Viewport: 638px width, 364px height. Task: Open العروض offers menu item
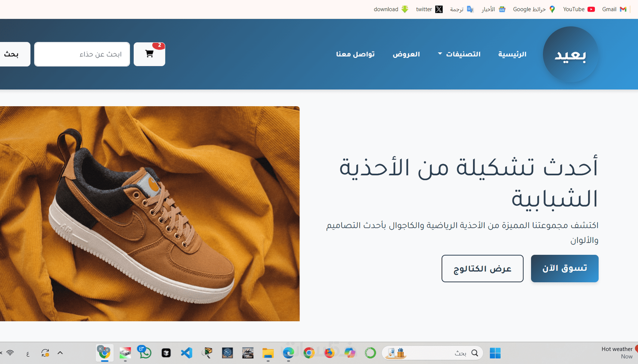[x=406, y=54]
